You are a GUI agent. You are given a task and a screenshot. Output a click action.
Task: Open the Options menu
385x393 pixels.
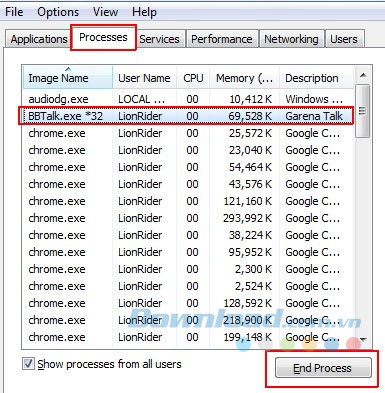pyautogui.click(x=58, y=12)
